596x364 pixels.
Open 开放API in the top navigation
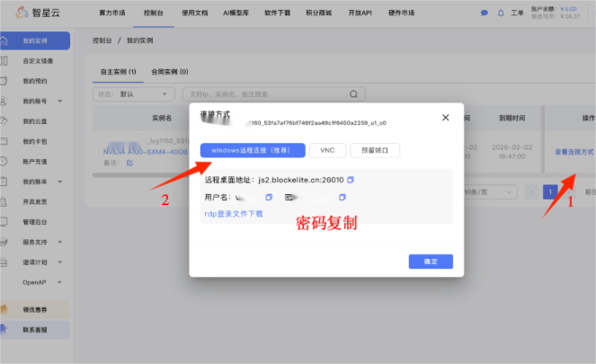[360, 13]
